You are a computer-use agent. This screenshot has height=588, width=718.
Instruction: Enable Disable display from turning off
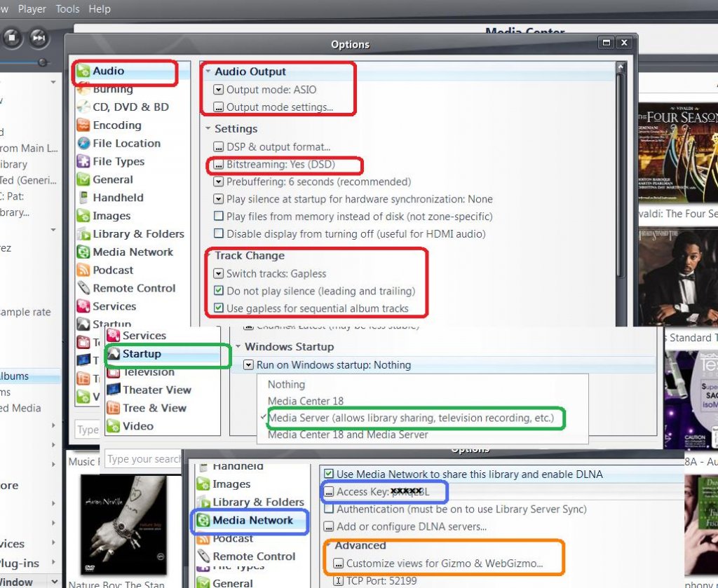(219, 233)
